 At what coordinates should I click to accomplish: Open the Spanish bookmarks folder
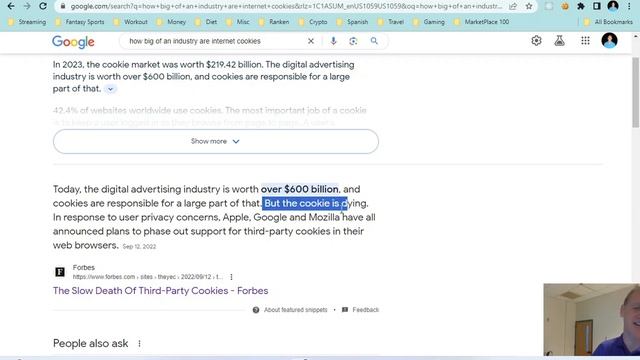point(352,22)
